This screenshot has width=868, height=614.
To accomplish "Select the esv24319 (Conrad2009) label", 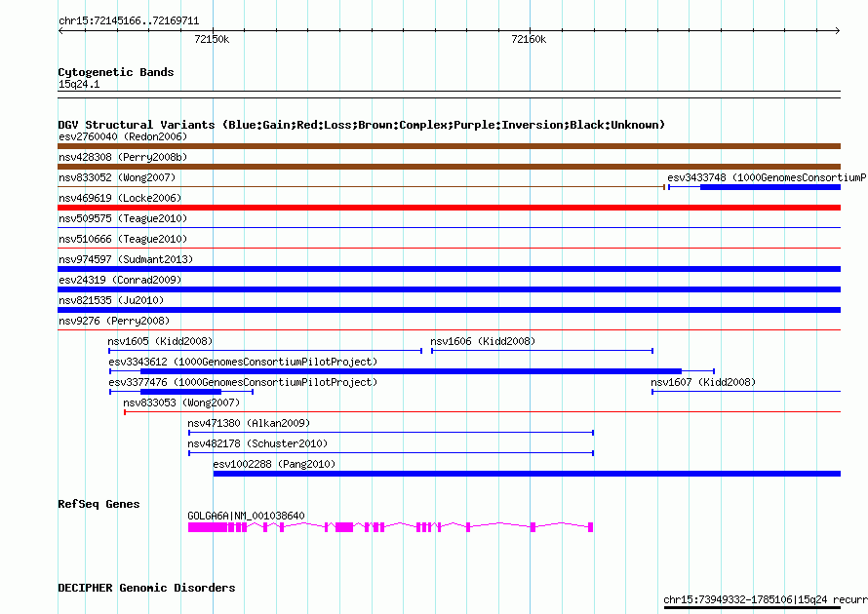I will [x=120, y=280].
